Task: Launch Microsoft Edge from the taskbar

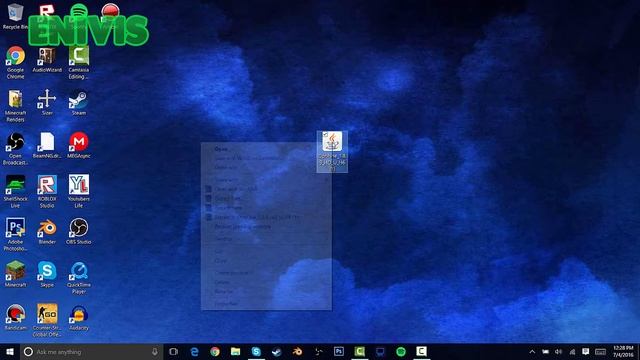Action: tap(194, 351)
